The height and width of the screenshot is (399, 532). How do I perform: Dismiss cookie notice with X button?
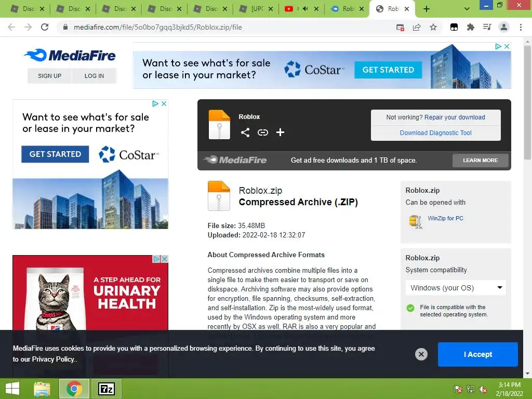click(421, 354)
